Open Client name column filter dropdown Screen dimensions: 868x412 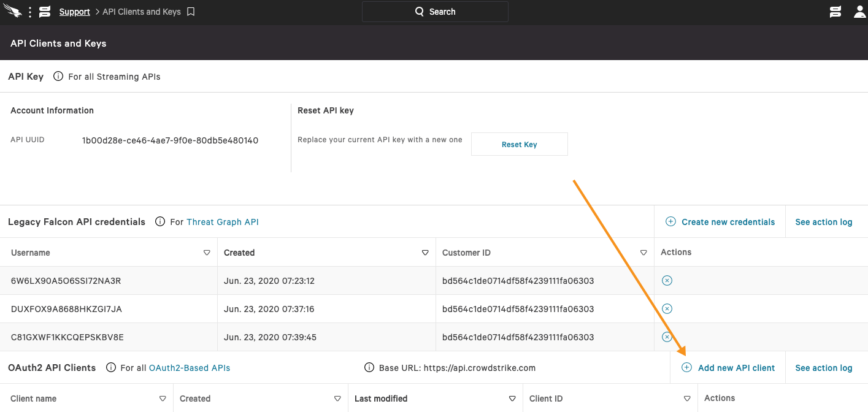point(163,399)
